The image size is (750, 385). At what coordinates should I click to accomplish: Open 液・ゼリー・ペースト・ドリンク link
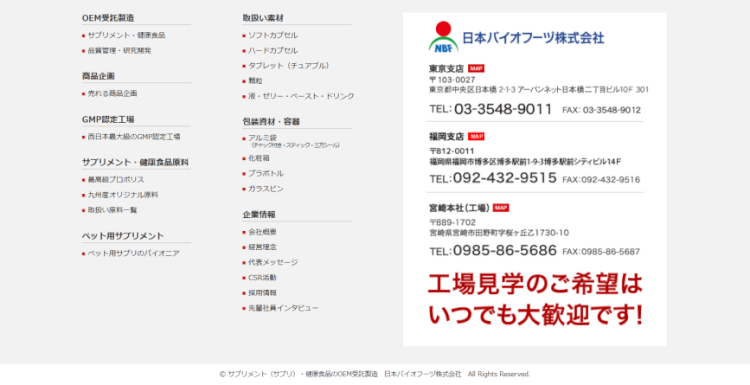click(301, 96)
